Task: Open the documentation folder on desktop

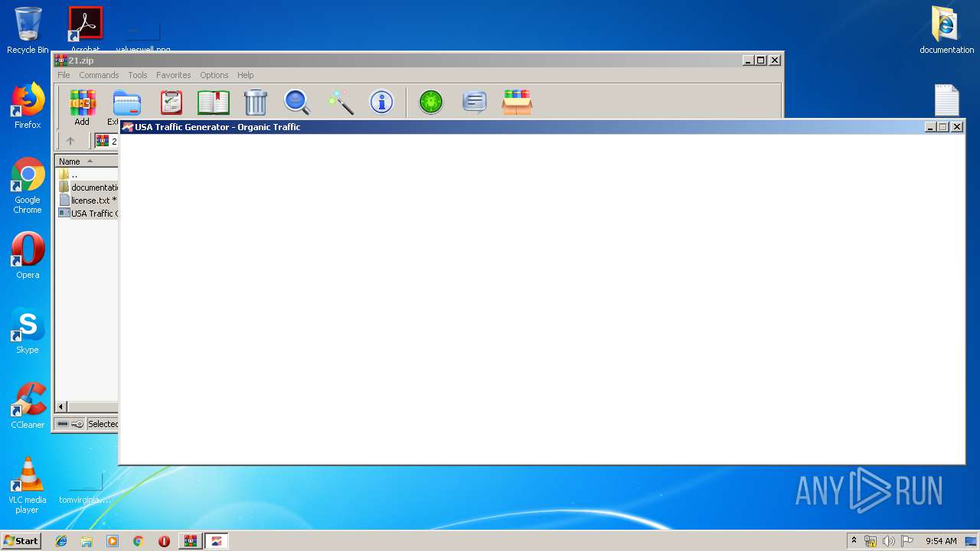Action: (x=947, y=31)
